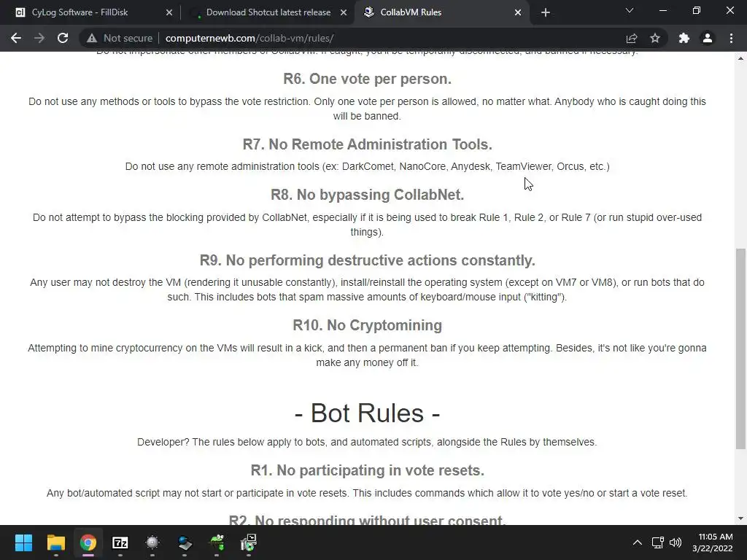Click the R6. One vote per person heading
The image size is (747, 560).
point(367,79)
